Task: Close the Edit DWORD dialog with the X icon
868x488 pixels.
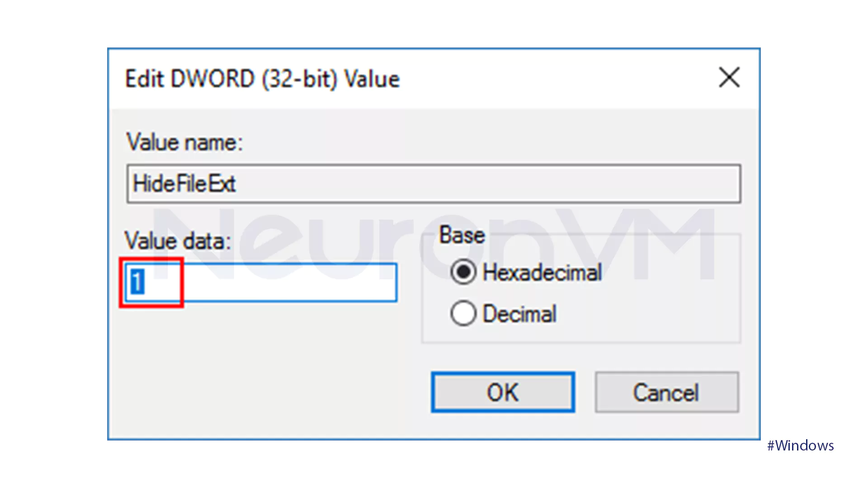Action: click(x=729, y=77)
